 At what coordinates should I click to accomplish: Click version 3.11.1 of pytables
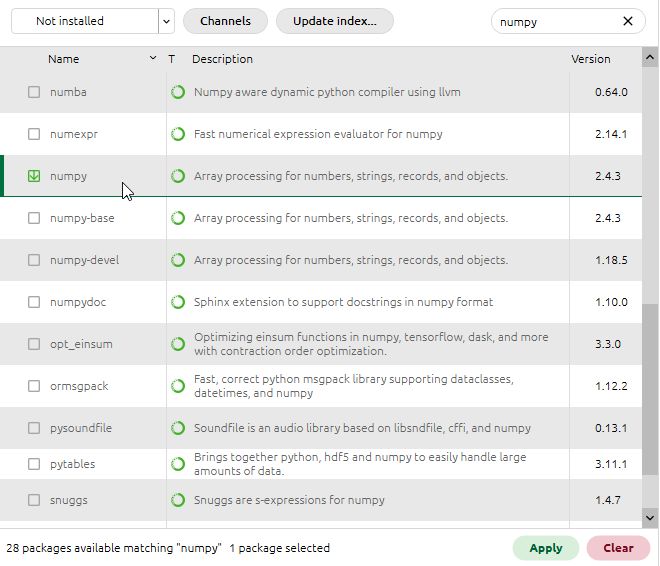click(611, 464)
